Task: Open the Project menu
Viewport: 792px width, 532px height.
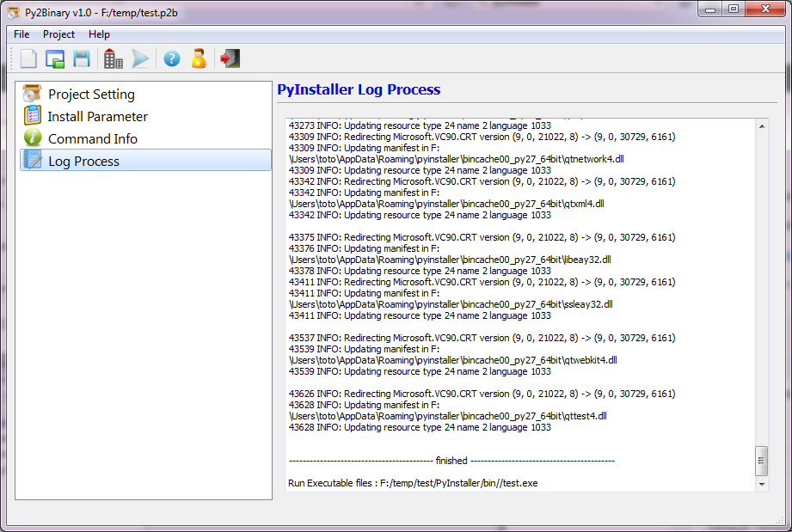Action: coord(58,34)
